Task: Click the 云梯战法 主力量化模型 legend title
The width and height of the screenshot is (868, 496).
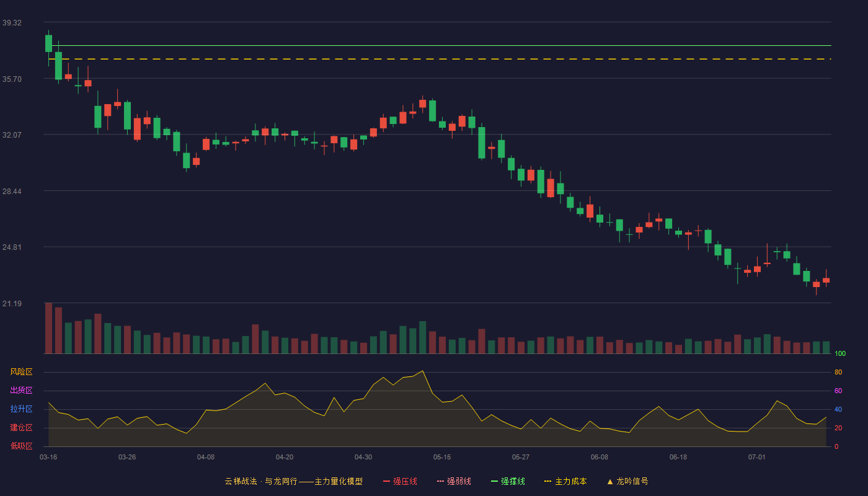Action: pyautogui.click(x=293, y=481)
